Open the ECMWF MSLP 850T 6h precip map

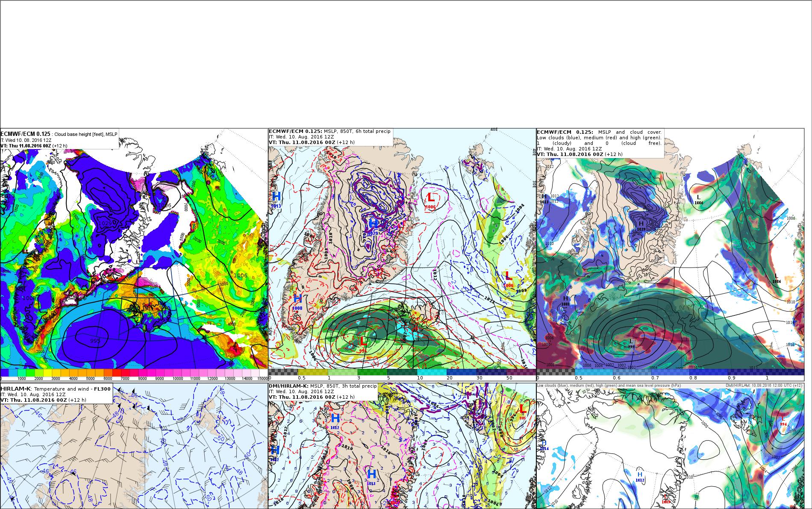point(402,254)
